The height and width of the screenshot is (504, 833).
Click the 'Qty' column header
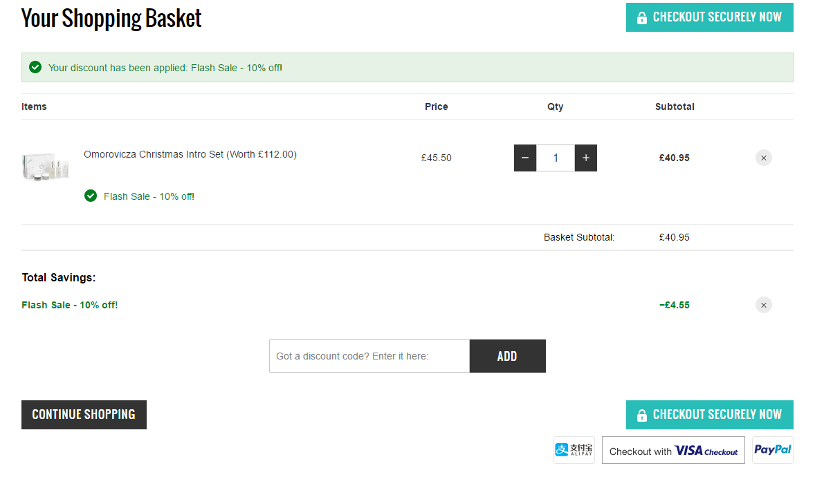556,106
